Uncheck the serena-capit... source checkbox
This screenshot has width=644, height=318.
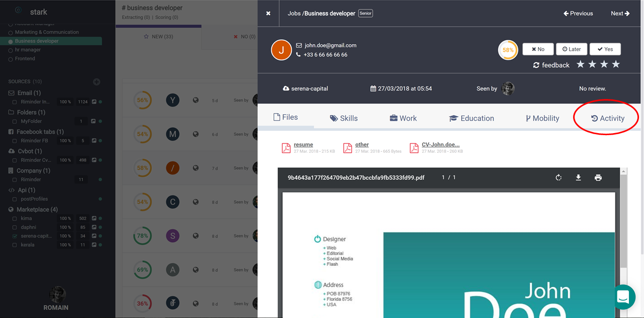pos(15,236)
